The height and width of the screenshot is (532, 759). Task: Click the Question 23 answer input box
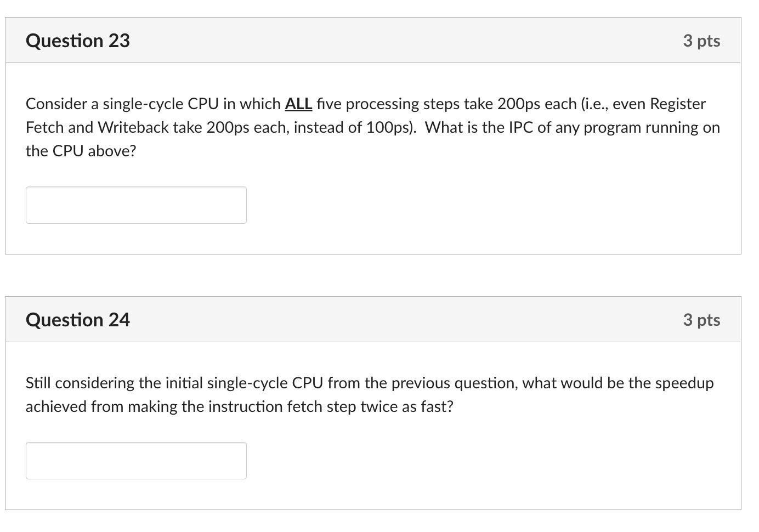(x=136, y=205)
